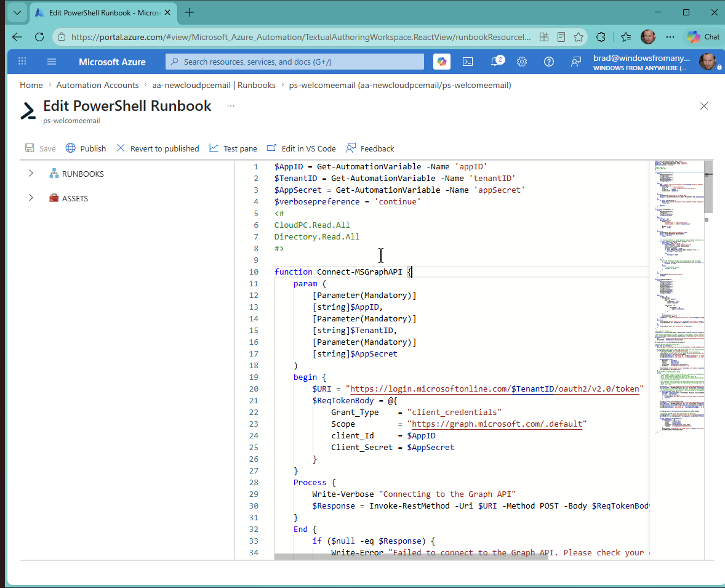Choose Edit in VS Code
The image size is (725, 588).
click(x=302, y=148)
